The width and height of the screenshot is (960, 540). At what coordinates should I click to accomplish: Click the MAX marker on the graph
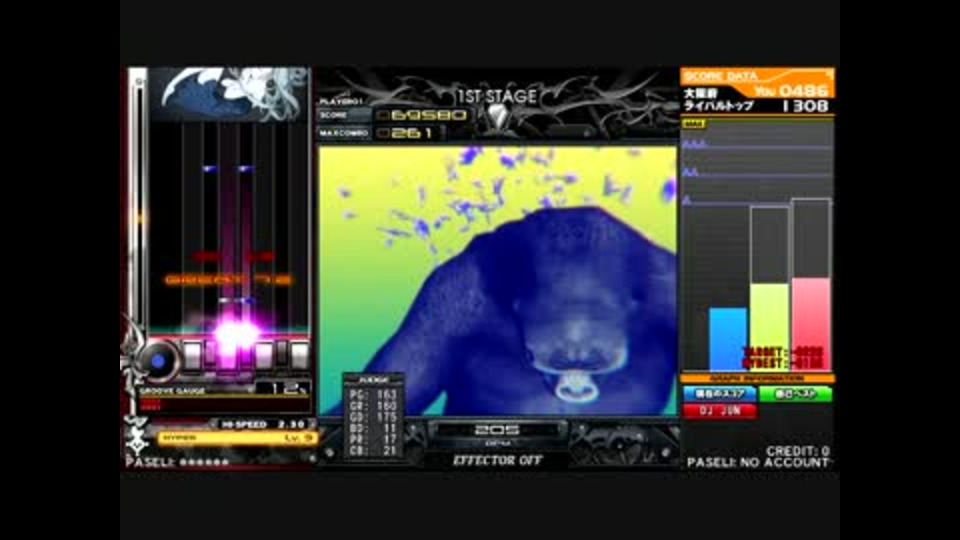[x=694, y=124]
